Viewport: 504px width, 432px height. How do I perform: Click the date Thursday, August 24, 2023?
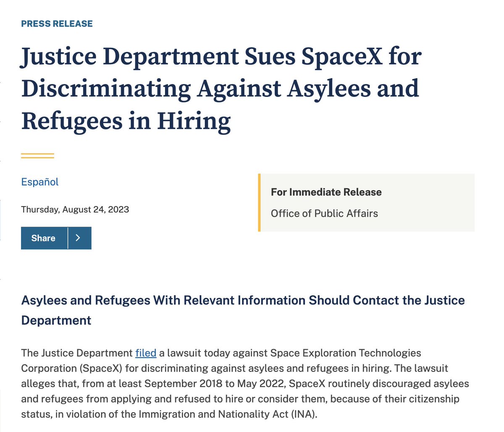tap(75, 209)
